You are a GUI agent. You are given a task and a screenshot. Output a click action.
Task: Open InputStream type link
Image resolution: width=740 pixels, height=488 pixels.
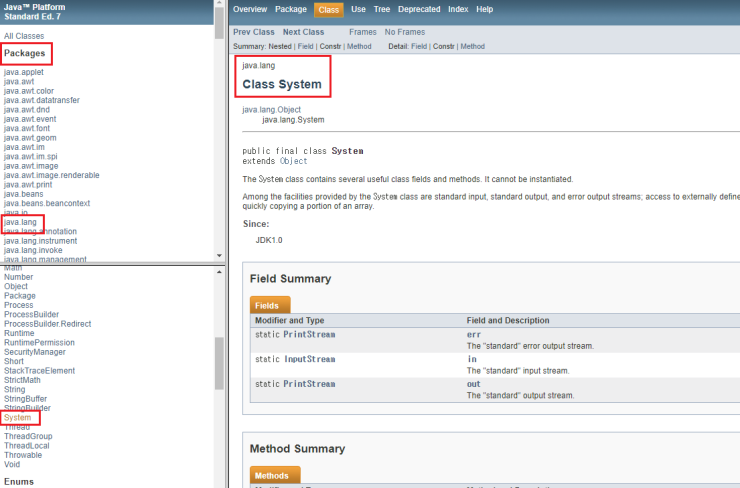pos(310,359)
